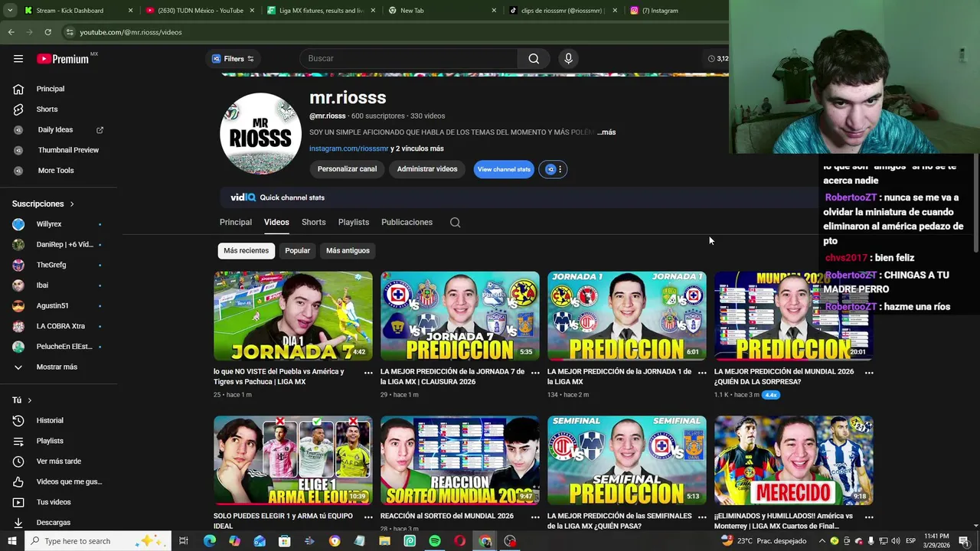Open vidIQ options dropdown beside stats button
Screen dimensions: 980x551
click(x=553, y=169)
